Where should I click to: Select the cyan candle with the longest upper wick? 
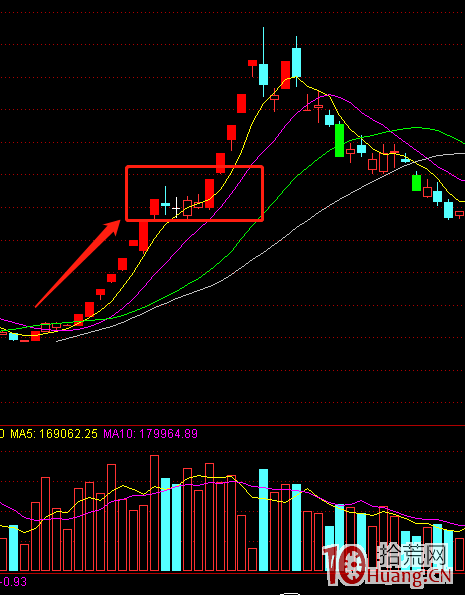click(263, 73)
